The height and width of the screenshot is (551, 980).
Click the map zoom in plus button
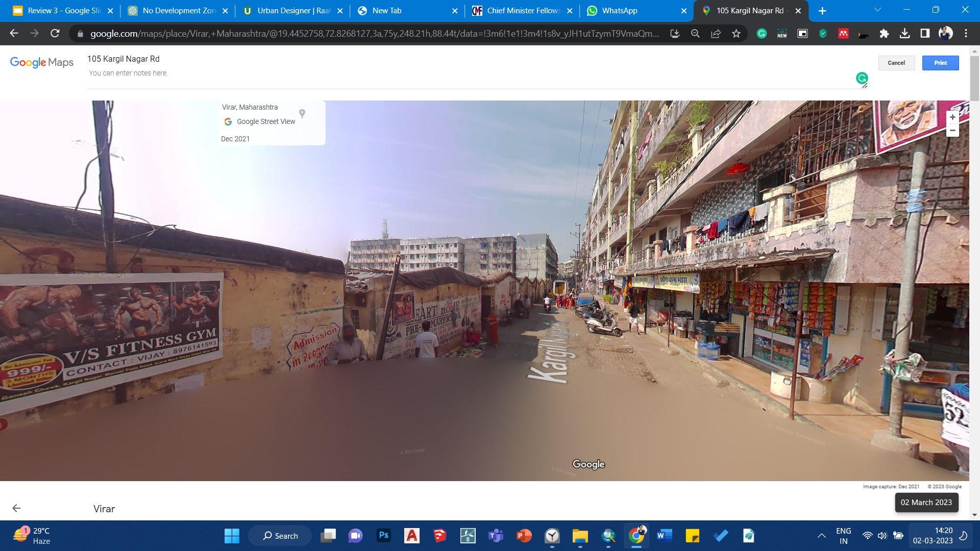[x=952, y=117]
